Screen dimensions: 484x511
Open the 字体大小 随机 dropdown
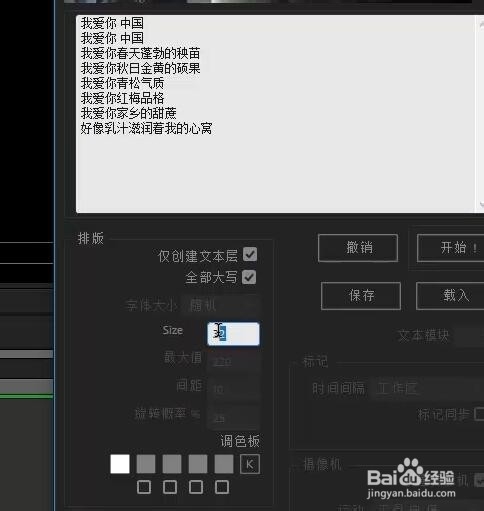(x=220, y=305)
